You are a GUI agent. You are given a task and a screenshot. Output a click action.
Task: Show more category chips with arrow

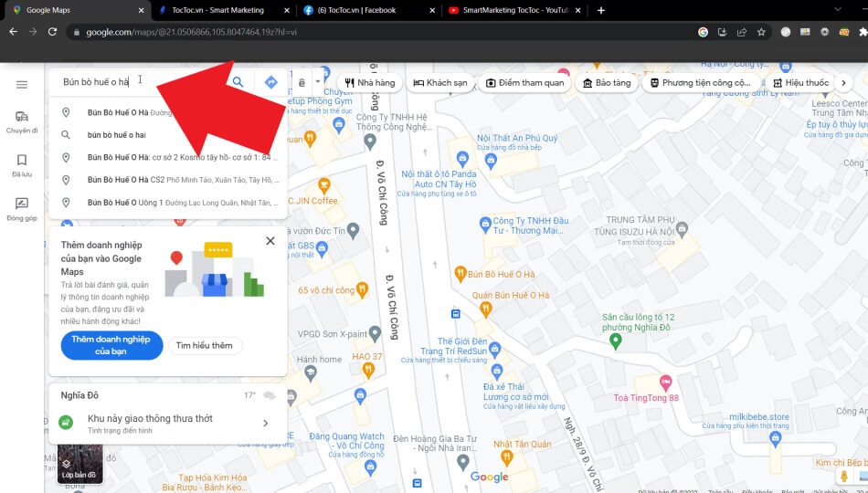[x=843, y=83]
